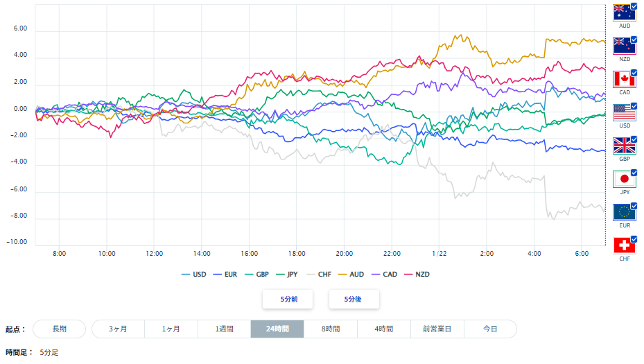Viewport: 644px width, 364px height.
Task: Click the 16:00 time label on x-axis
Action: pyautogui.click(x=250, y=254)
